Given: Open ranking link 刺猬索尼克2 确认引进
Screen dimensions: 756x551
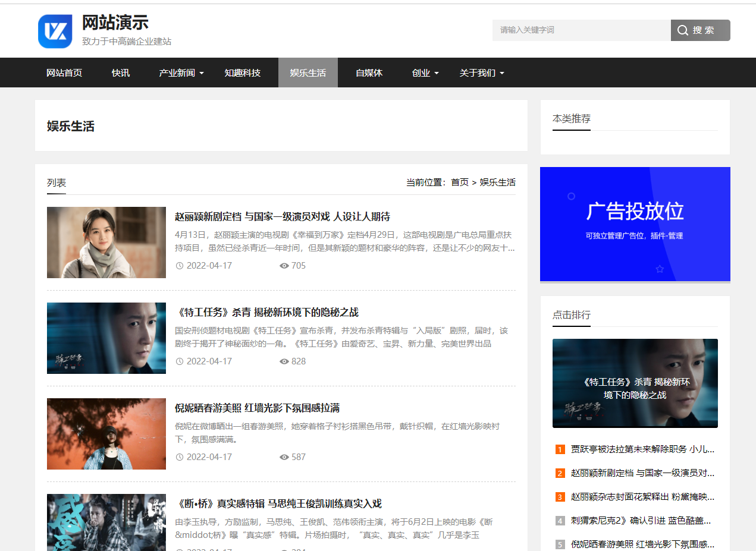Looking at the screenshot, I should (x=641, y=521).
